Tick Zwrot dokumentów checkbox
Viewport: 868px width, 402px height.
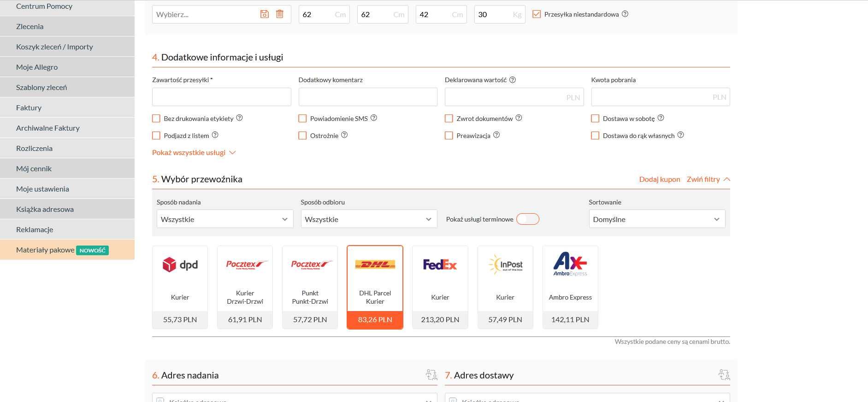(449, 119)
